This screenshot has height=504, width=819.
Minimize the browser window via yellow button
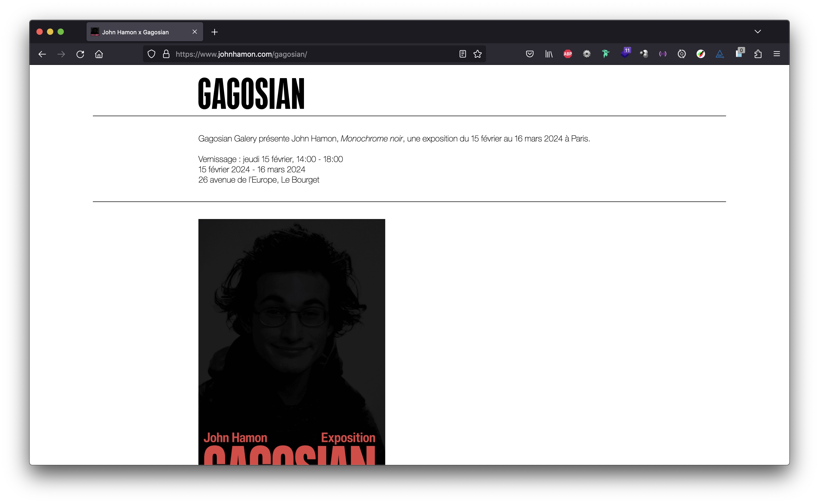click(50, 32)
